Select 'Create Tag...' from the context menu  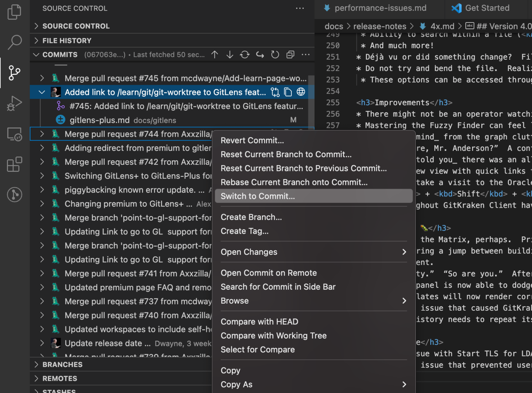[245, 231]
